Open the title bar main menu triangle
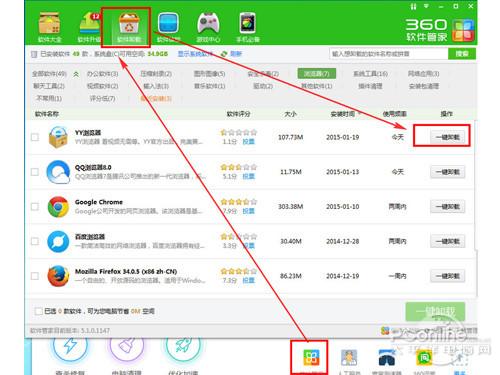This screenshot has height=375, width=500. pyautogui.click(x=426, y=6)
